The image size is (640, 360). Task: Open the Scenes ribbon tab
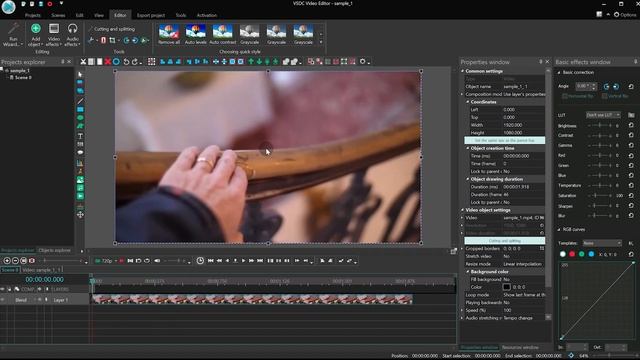(58, 15)
